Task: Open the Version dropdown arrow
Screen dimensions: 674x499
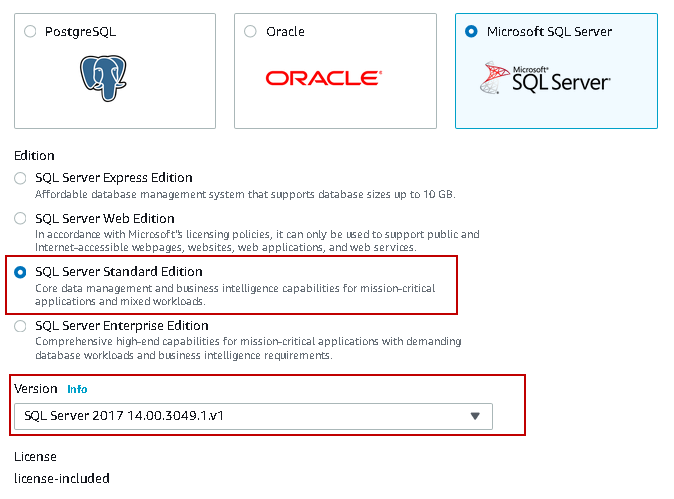Action: click(x=475, y=416)
